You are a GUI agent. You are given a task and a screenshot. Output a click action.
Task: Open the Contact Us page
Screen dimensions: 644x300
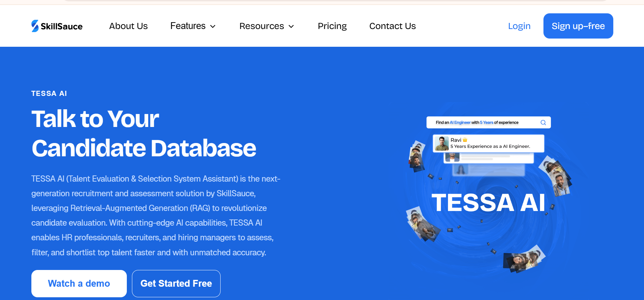(x=392, y=26)
